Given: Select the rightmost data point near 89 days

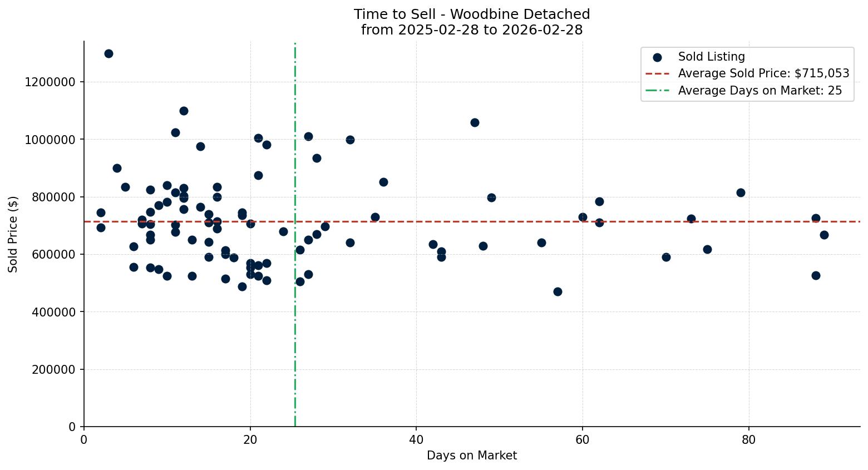Looking at the screenshot, I should click(825, 235).
